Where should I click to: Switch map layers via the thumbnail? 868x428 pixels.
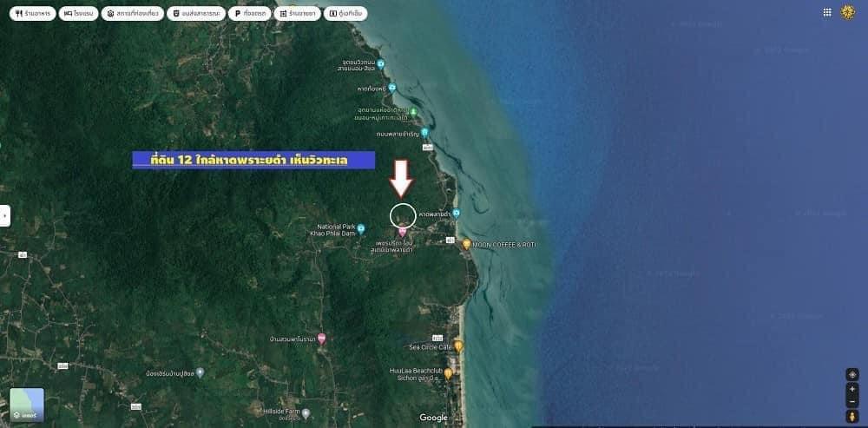pos(27,405)
